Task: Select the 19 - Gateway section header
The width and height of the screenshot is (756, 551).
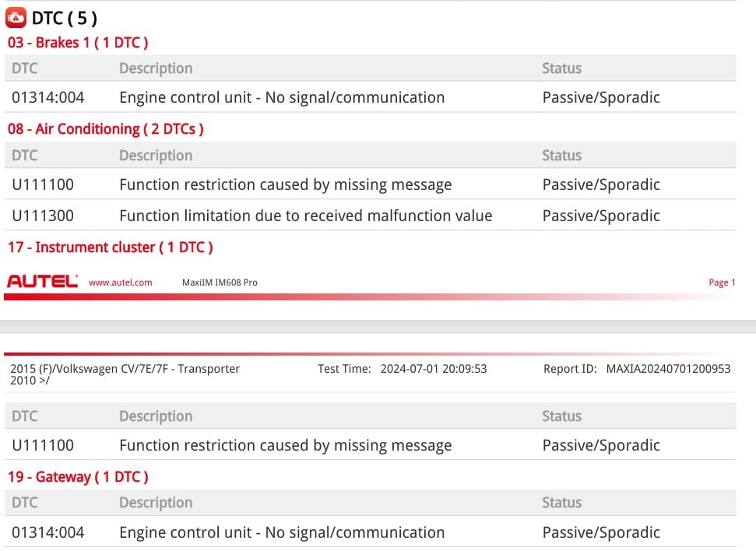Action: click(78, 477)
